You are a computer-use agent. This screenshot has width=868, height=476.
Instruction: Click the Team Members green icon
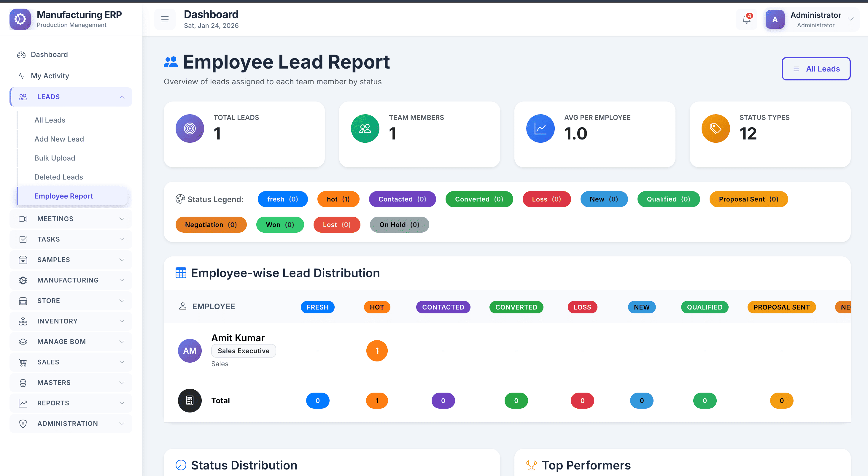pos(365,128)
